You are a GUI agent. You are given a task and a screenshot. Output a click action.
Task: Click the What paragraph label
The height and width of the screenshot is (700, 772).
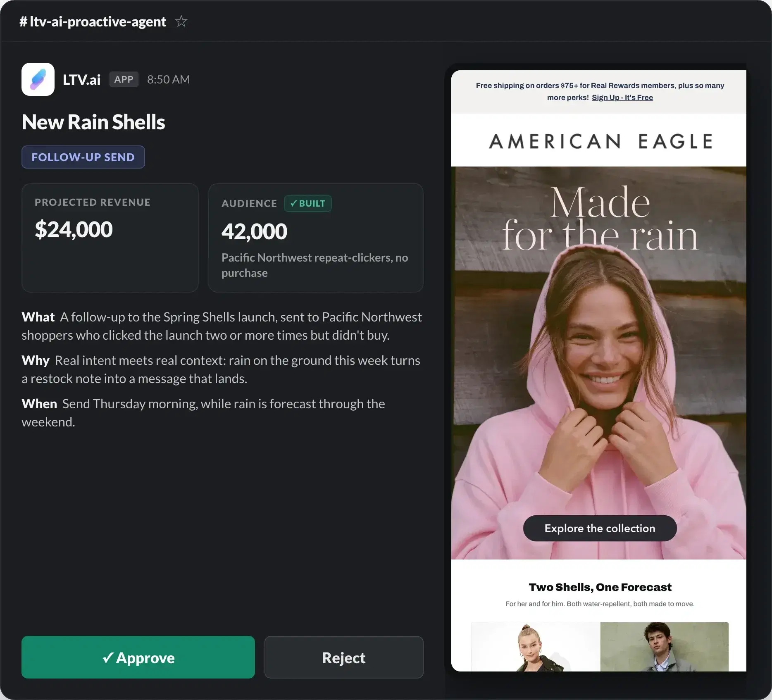tap(38, 317)
